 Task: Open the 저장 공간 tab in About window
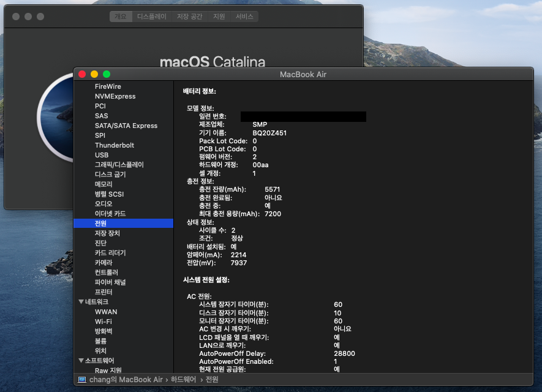pos(189,17)
